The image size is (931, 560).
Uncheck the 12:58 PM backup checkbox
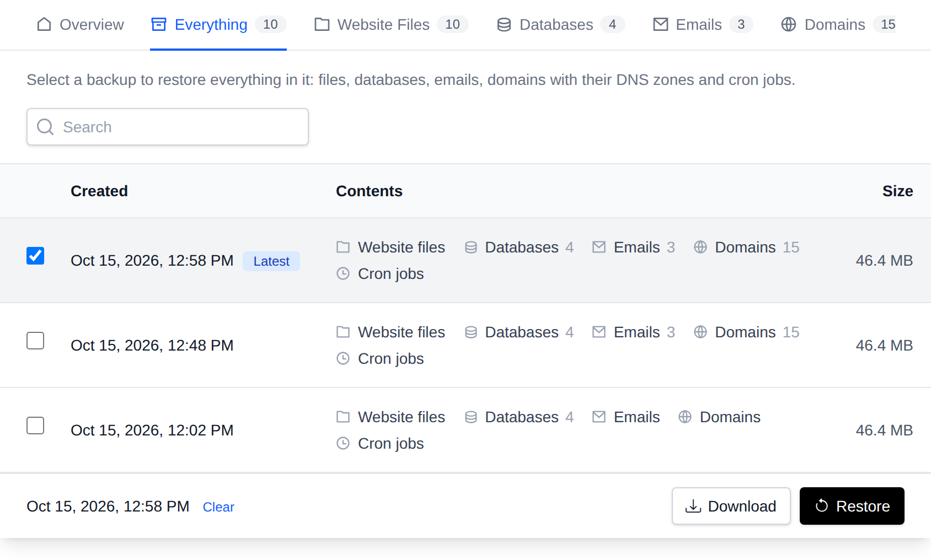tap(35, 256)
